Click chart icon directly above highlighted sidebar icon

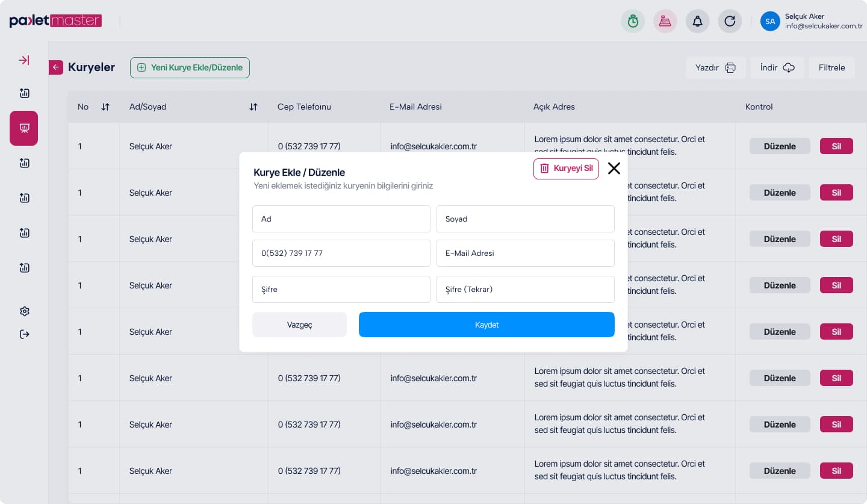coord(24,93)
